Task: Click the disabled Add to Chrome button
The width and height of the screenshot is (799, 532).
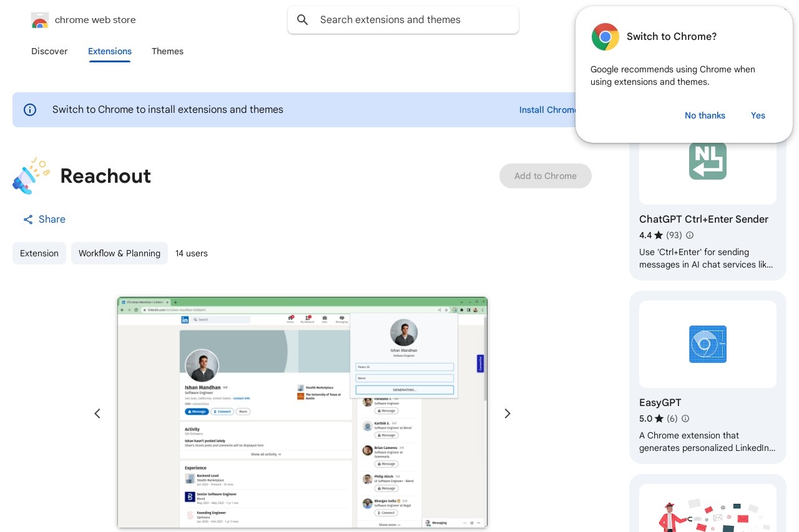Action: 546,176
